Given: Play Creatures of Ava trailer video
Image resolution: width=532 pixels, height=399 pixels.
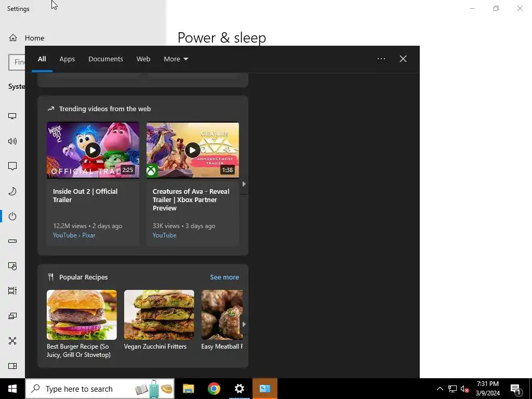Looking at the screenshot, I should pyautogui.click(x=193, y=150).
